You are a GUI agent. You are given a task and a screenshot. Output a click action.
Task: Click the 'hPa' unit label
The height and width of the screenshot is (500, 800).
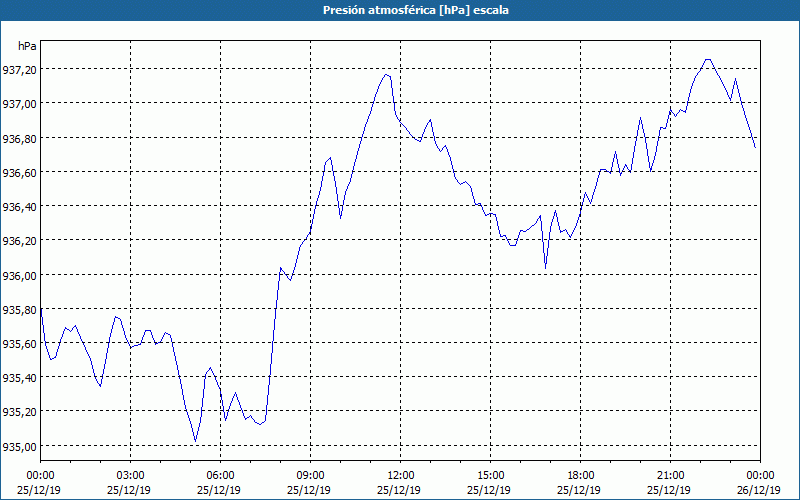pyautogui.click(x=27, y=46)
